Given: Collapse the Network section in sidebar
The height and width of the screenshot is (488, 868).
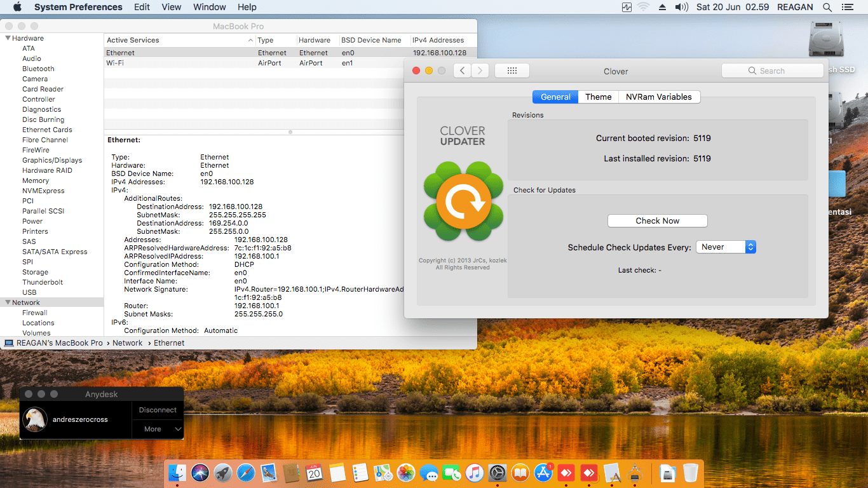Looking at the screenshot, I should (x=8, y=302).
